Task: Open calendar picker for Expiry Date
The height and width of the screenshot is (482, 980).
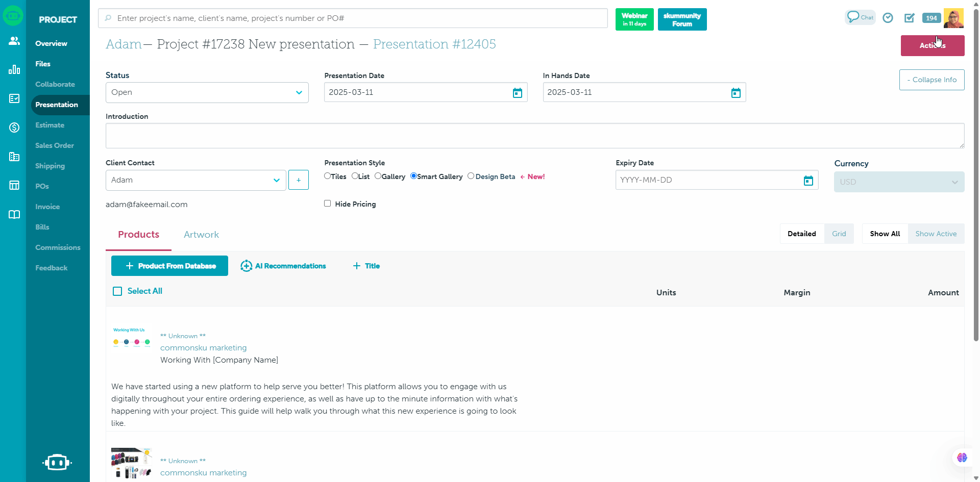Action: click(x=808, y=181)
